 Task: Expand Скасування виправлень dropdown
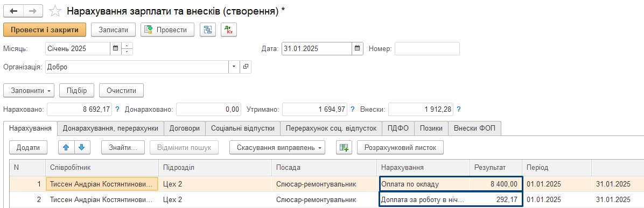277,147
